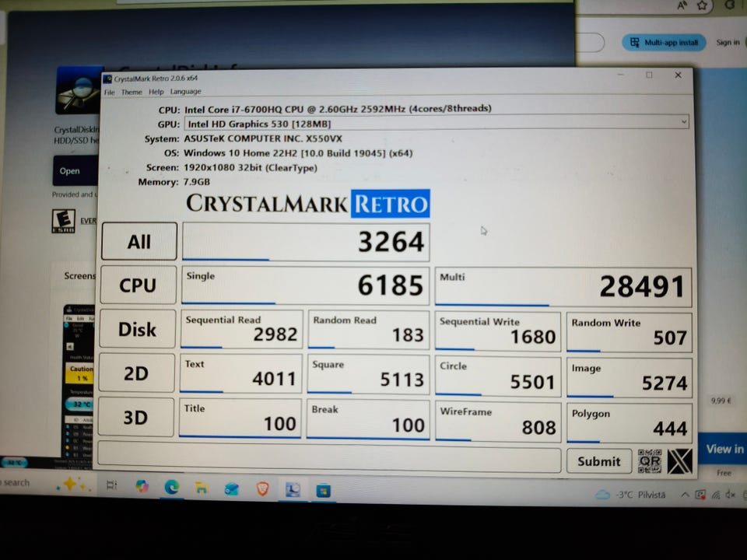747x560 pixels.
Task: Click the Wi-Fi network tray icon
Action: click(x=716, y=495)
